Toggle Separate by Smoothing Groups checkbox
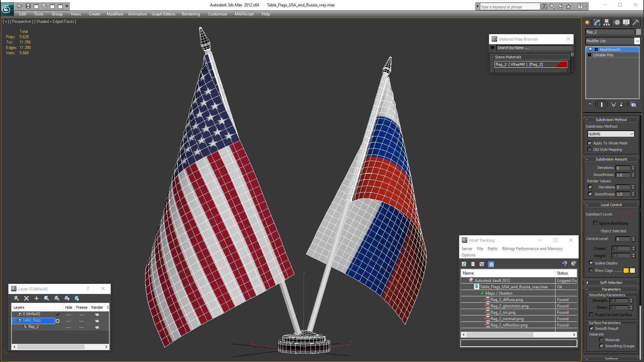 601,346
